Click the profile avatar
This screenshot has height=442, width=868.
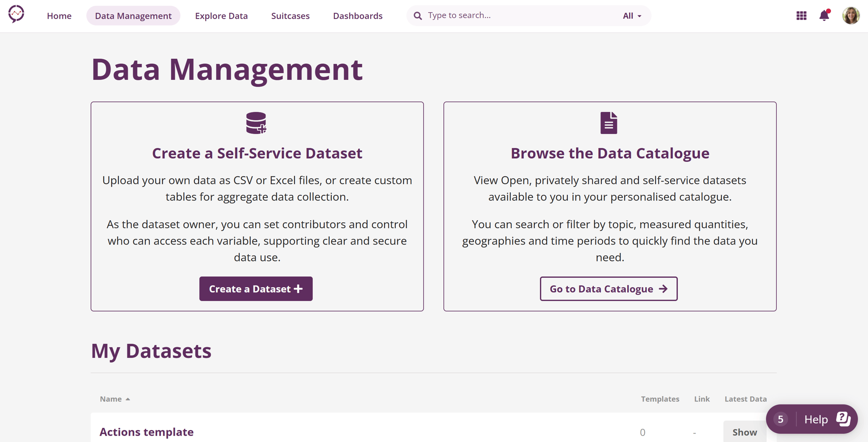[850, 16]
